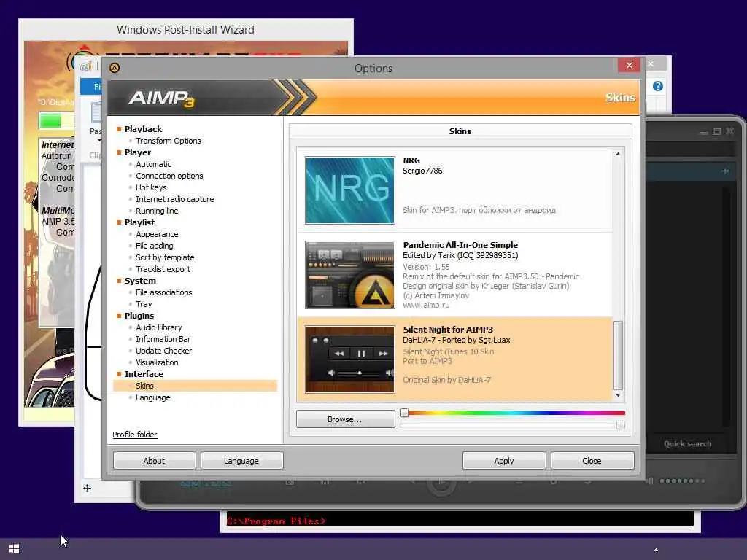The height and width of the screenshot is (560, 747).
Task: Open Appearance settings under Playlist
Action: [157, 234]
